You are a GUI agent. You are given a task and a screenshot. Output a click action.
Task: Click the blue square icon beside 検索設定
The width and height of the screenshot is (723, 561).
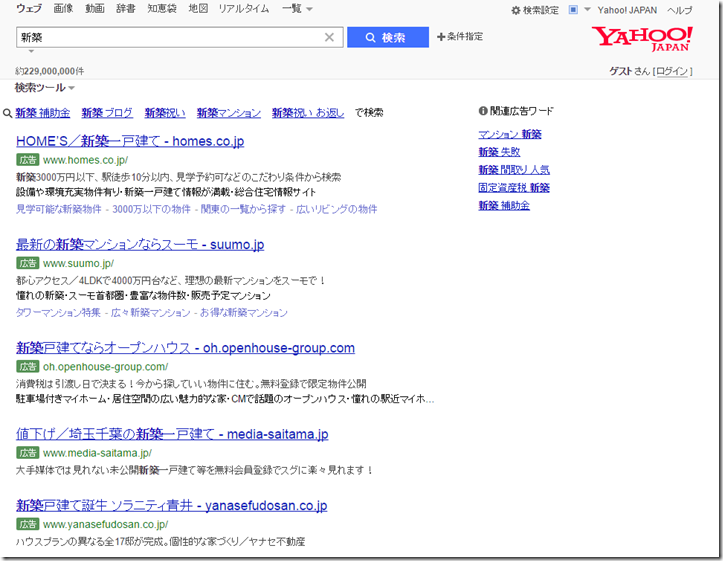(573, 10)
